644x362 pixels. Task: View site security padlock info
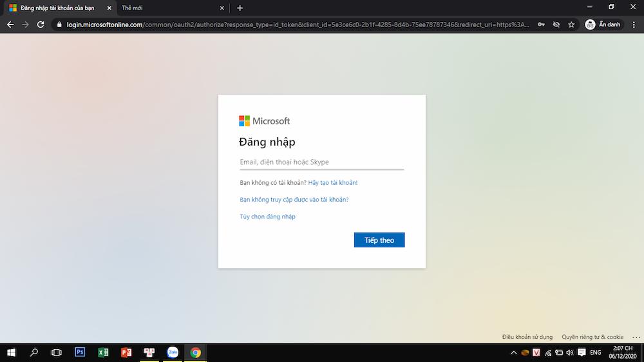(x=59, y=24)
